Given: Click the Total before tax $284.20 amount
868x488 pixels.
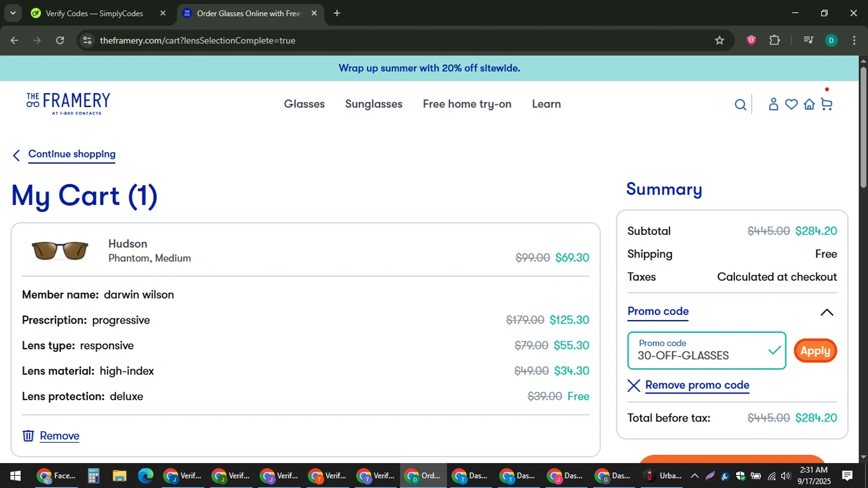Looking at the screenshot, I should coord(816,418).
